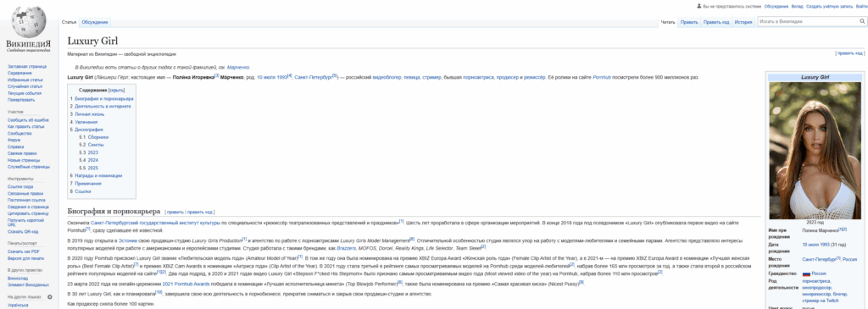Viewport: 868px width, 309px height.
Task: Click the magnifier search icon
Action: [x=862, y=21]
